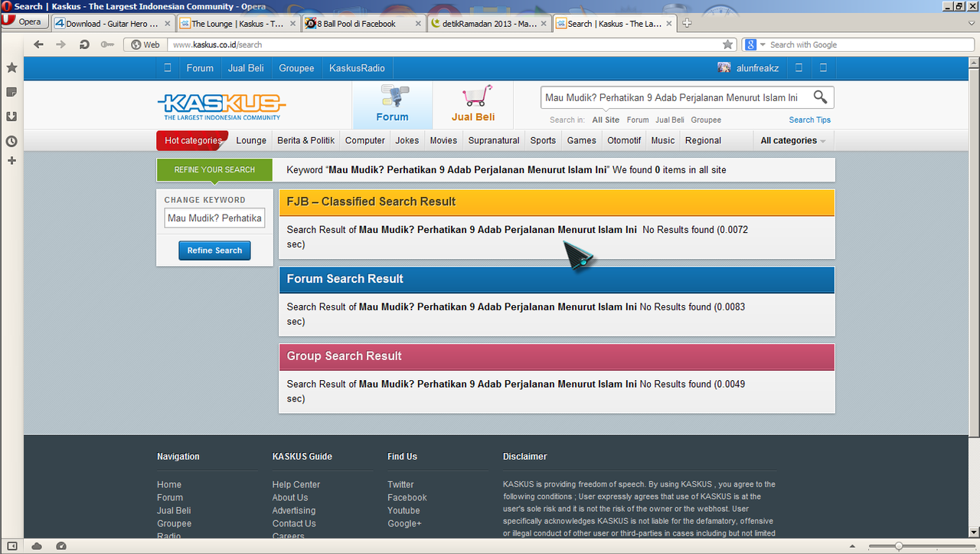This screenshot has width=980, height=554.
Task: Open the Notes panel in the sidebar
Action: (x=11, y=92)
